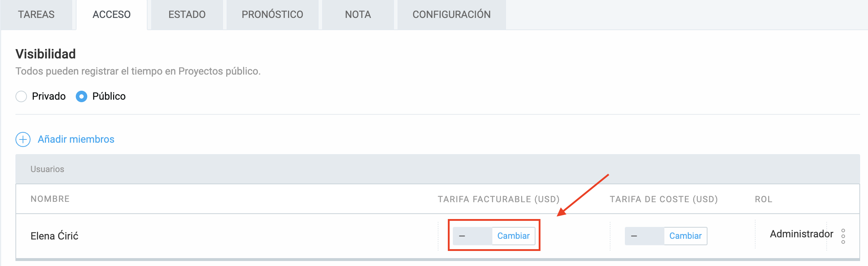Viewport: 868px width, 266px height.
Task: Click Cambiar under Tarifa de Coste
Action: (x=685, y=236)
